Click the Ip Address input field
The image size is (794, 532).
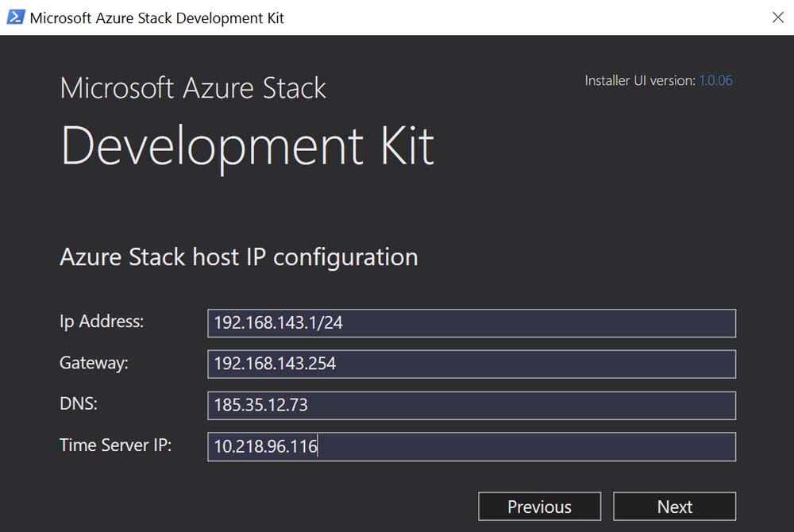click(x=471, y=323)
